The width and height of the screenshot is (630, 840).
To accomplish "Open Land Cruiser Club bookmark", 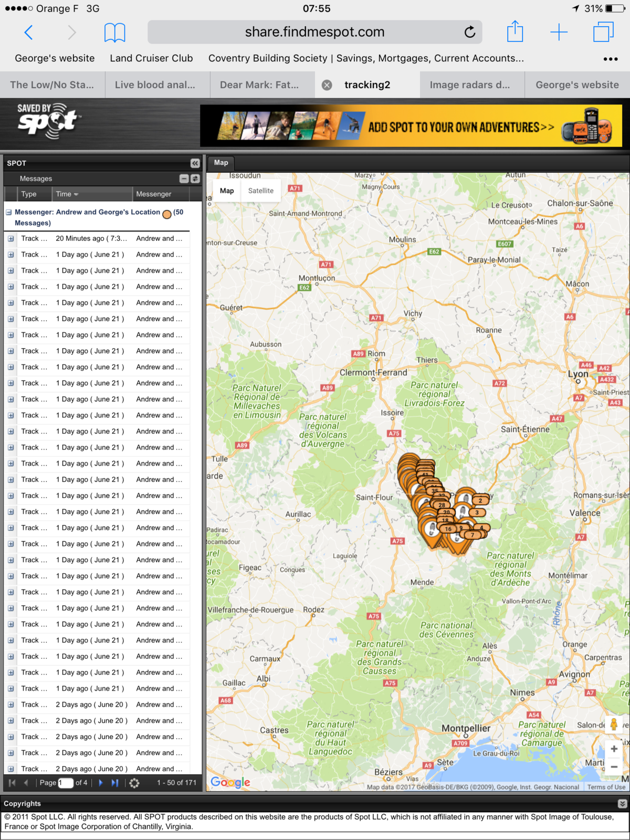I will [x=151, y=58].
